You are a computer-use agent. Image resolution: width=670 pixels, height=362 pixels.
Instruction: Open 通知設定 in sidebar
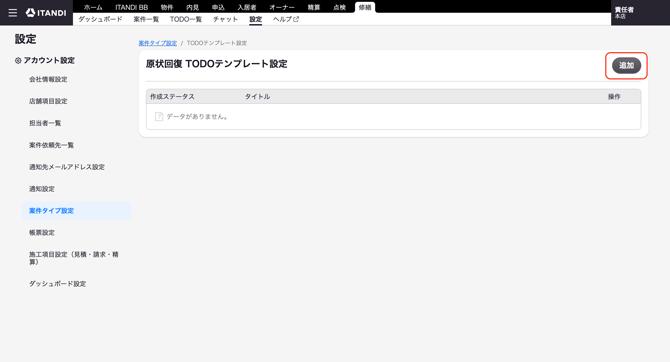pos(42,188)
